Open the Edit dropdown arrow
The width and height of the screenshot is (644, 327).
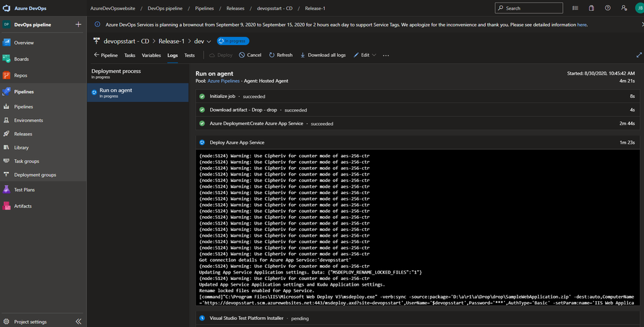(x=374, y=55)
